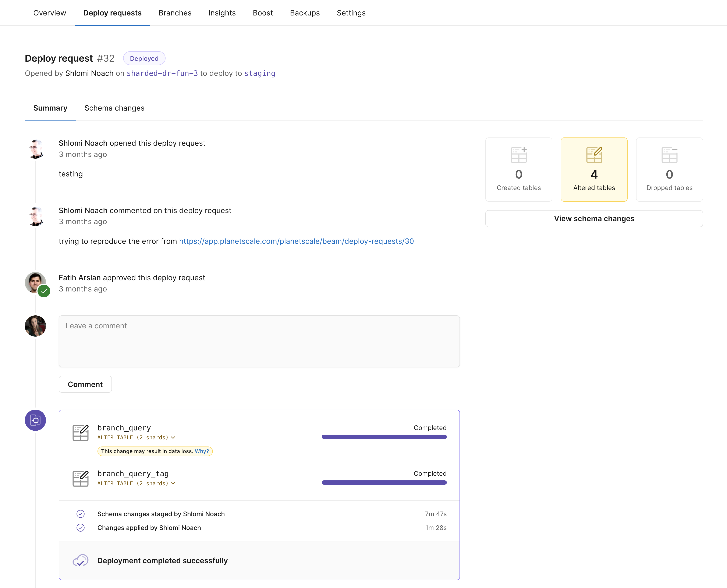Image resolution: width=727 pixels, height=588 pixels.
Task: Switch to the Schema changes tab
Action: pyautogui.click(x=114, y=108)
